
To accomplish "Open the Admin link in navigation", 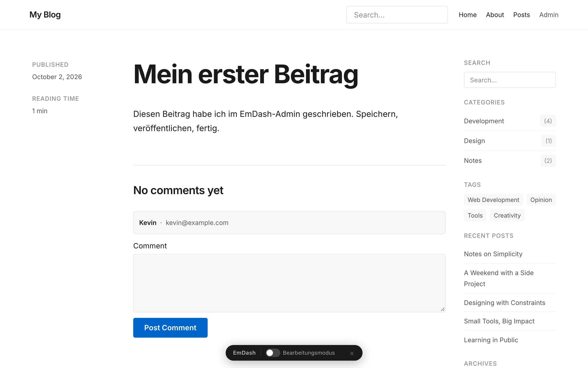I will (x=549, y=15).
